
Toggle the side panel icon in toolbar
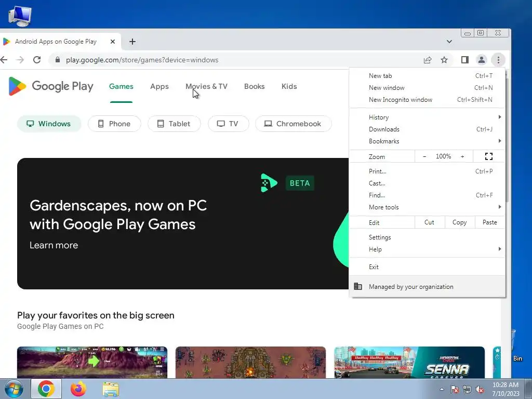point(464,60)
